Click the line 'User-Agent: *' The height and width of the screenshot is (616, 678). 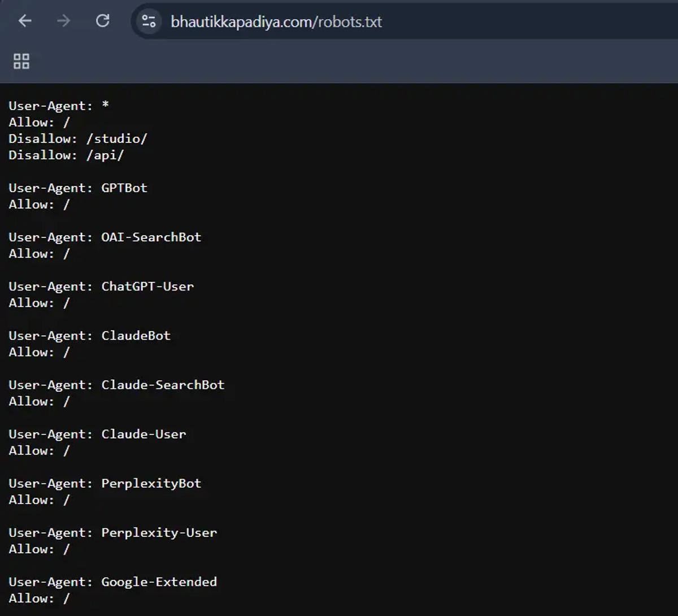click(x=59, y=106)
